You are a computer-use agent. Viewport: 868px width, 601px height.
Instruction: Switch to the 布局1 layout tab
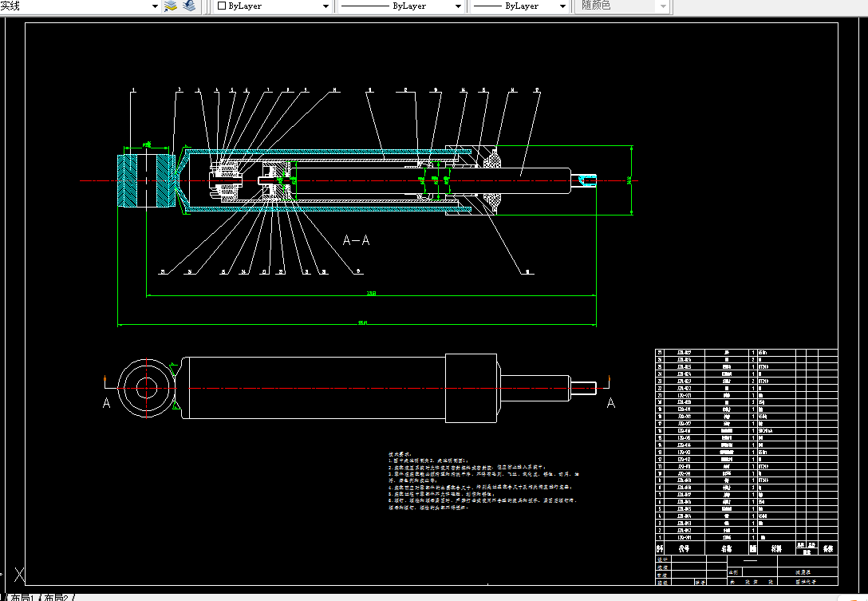click(x=22, y=598)
